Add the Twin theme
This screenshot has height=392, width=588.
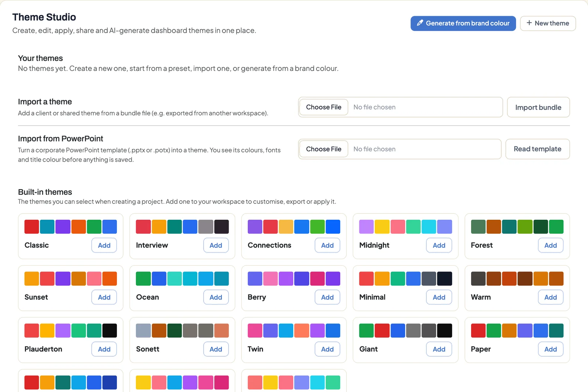(327, 349)
